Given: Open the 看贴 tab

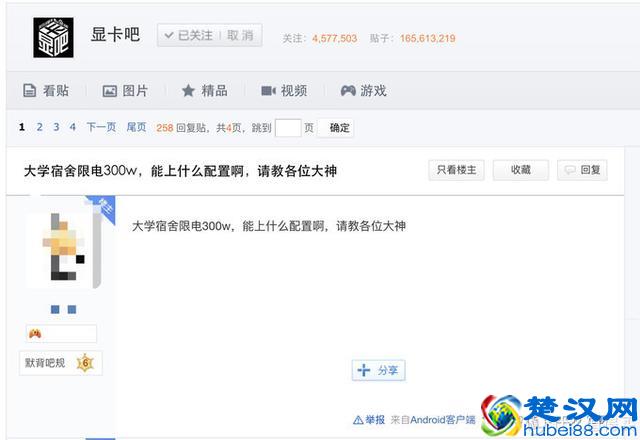Looking at the screenshot, I should pos(46,91).
